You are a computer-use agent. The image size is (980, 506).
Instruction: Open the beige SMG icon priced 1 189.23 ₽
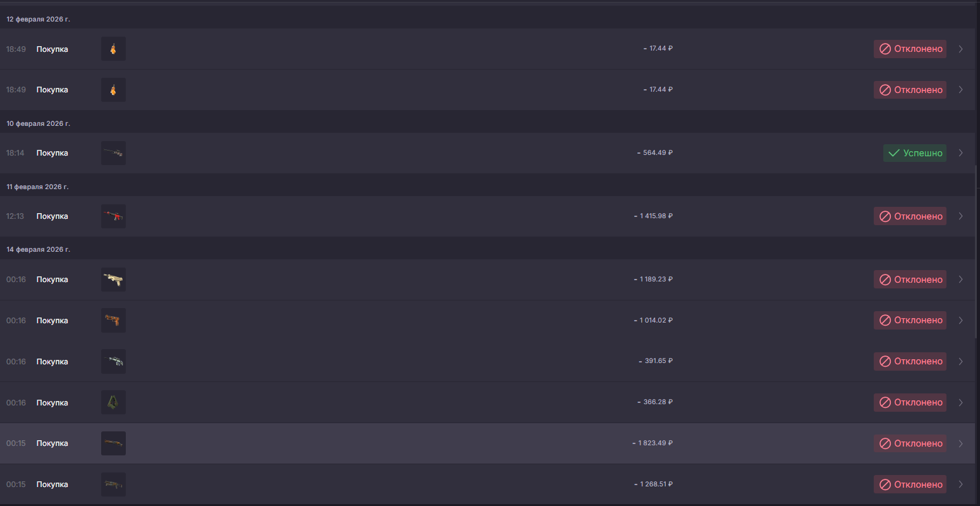(x=113, y=280)
